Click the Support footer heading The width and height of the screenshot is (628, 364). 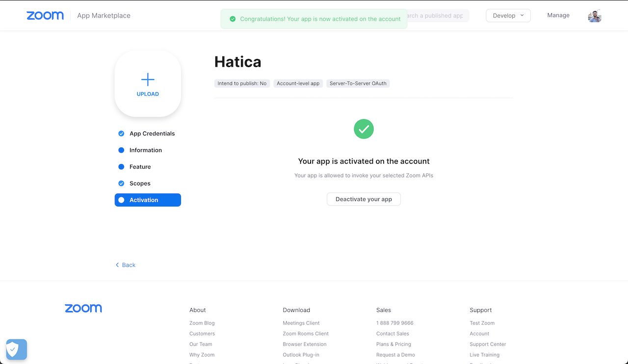tap(481, 310)
